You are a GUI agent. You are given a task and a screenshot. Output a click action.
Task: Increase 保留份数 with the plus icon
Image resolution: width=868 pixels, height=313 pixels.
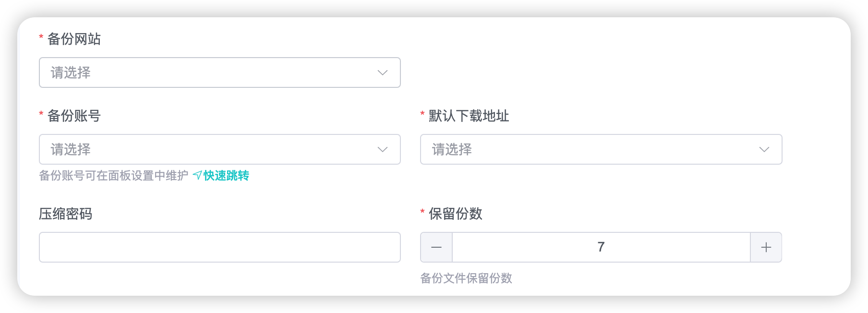(766, 247)
